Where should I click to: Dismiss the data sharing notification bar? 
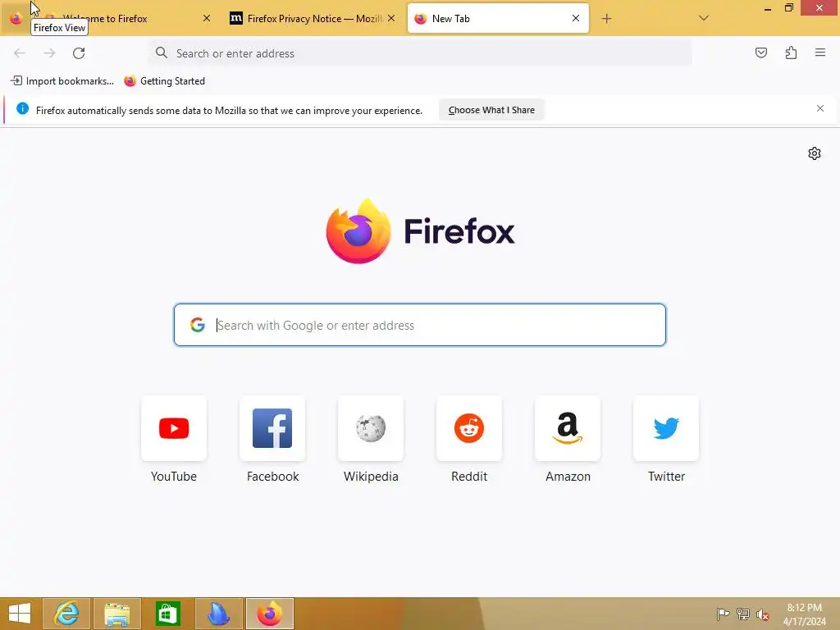pyautogui.click(x=820, y=109)
